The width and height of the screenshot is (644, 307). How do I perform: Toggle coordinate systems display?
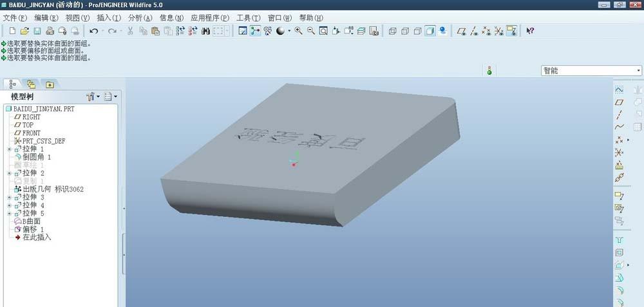(498, 31)
